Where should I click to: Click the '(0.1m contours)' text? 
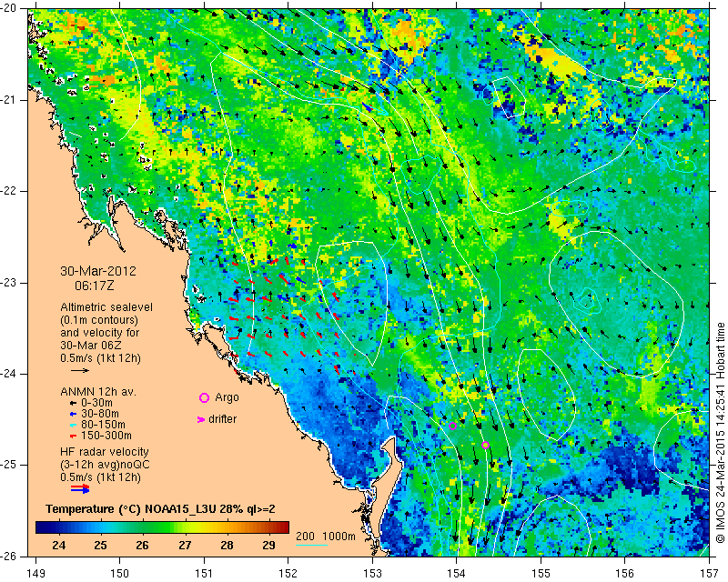coord(99,320)
